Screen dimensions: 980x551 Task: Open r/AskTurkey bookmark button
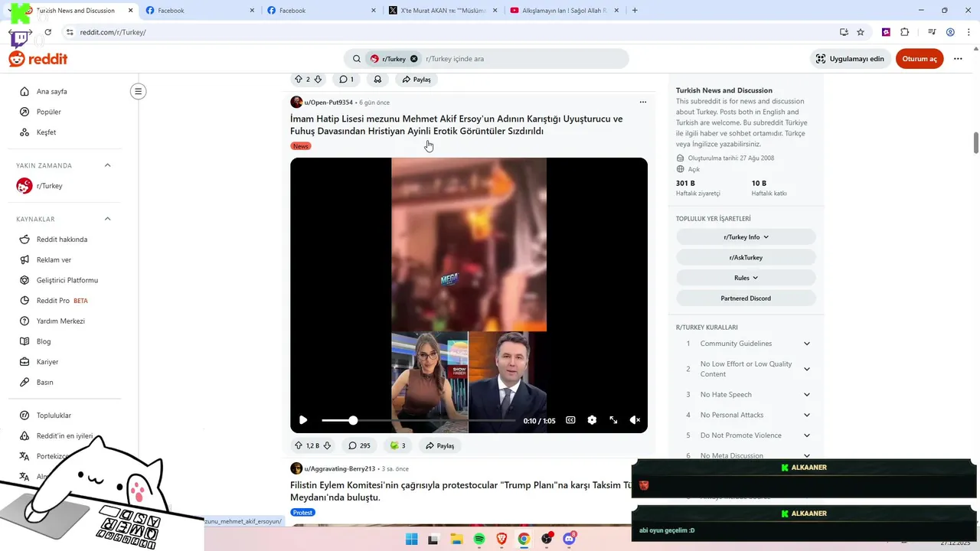746,258
